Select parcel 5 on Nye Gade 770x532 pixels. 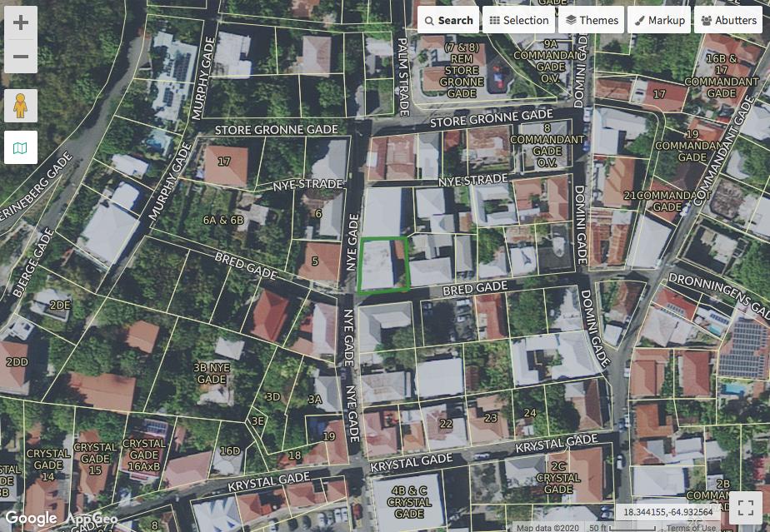[316, 261]
